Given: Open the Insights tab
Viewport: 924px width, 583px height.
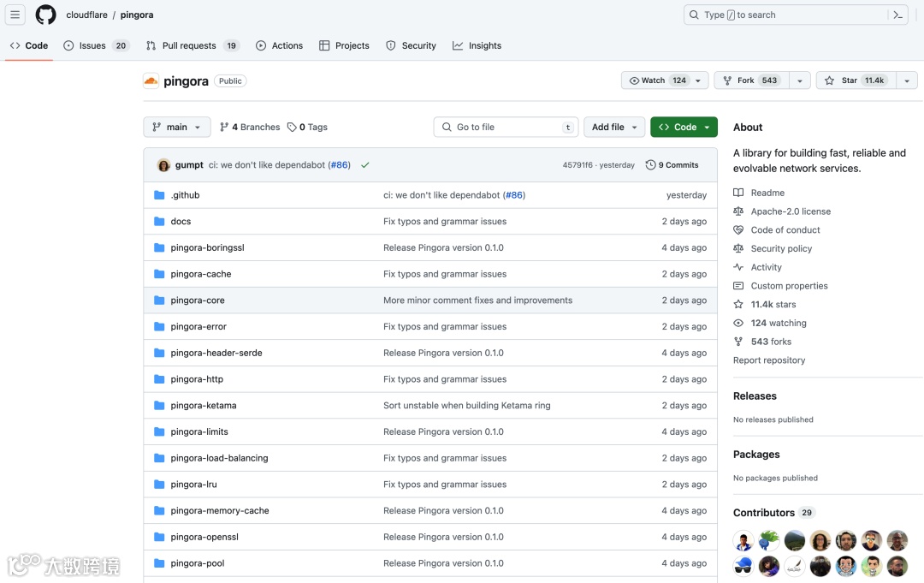Looking at the screenshot, I should coord(477,45).
